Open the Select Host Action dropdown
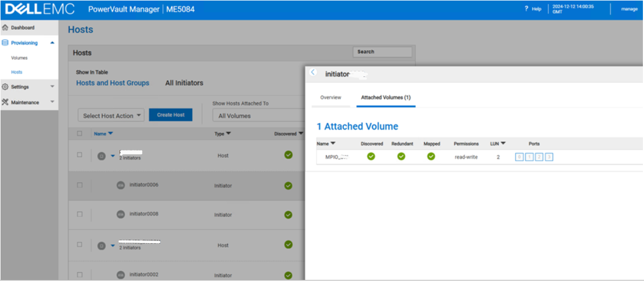The image size is (644, 281). coord(113,116)
